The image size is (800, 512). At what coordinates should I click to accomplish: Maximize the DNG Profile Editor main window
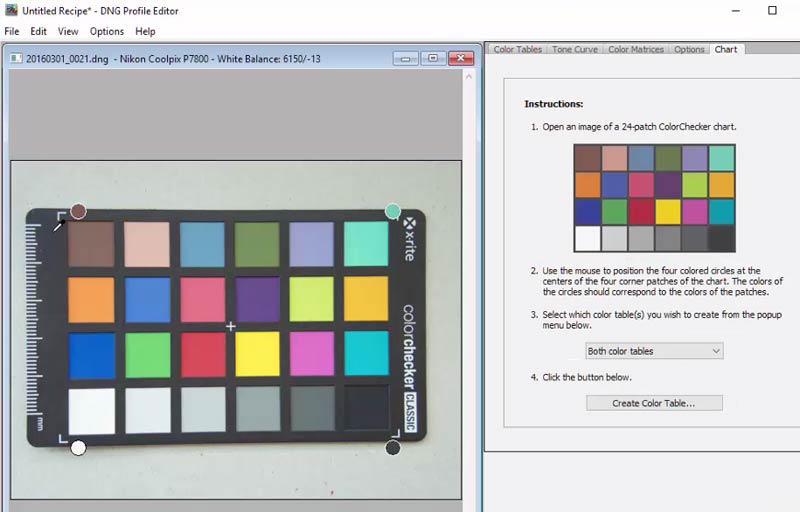(772, 11)
